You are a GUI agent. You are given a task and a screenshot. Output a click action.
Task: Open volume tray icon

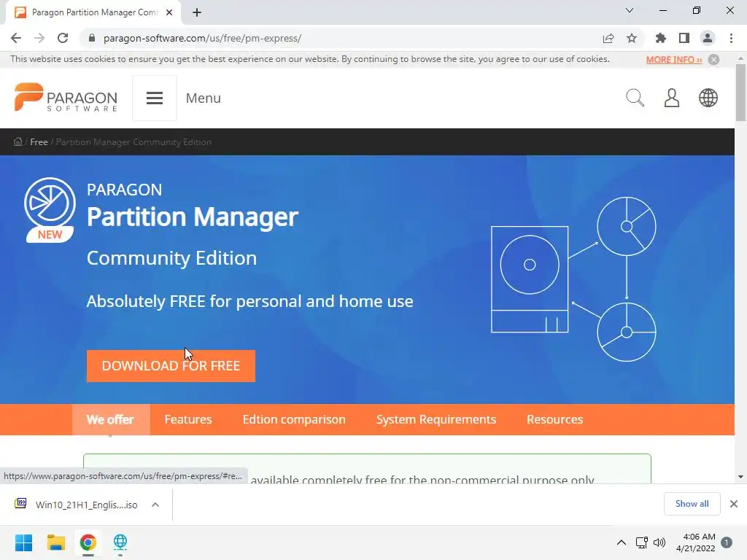[659, 542]
